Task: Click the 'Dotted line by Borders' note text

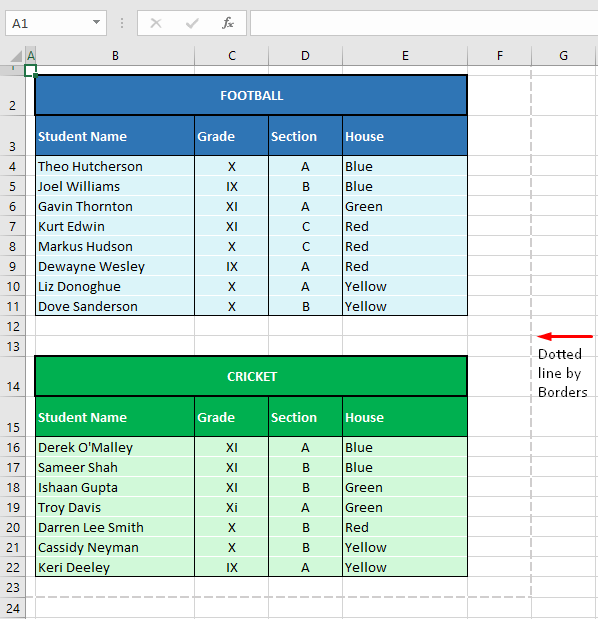Action: pos(562,373)
